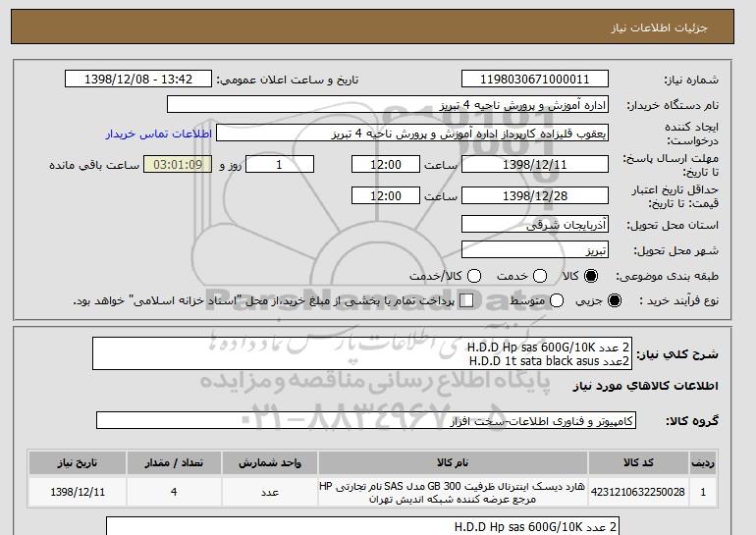Click the نام کالا column header
The width and height of the screenshot is (756, 535).
[453, 462]
